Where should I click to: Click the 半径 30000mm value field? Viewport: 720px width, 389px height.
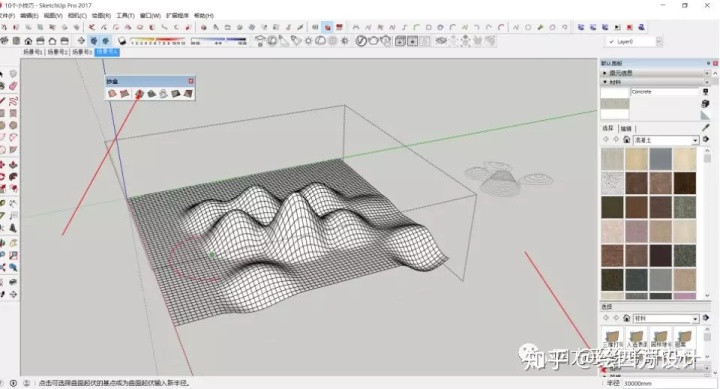(x=669, y=383)
